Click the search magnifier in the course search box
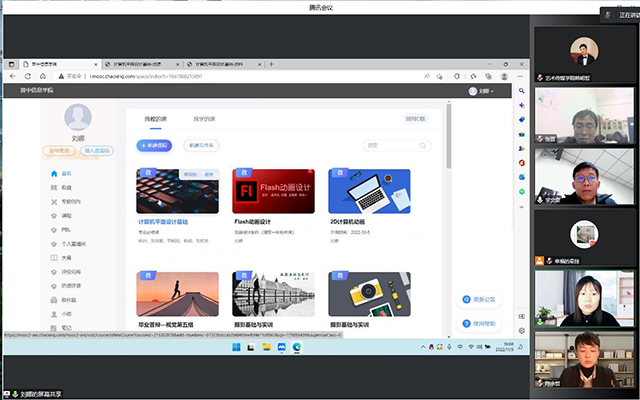 423,145
